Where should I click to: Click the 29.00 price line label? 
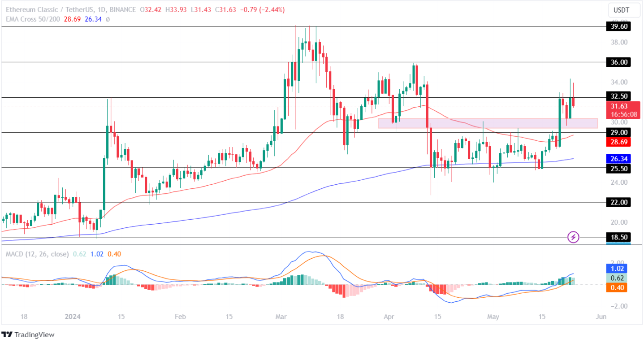tap(618, 132)
